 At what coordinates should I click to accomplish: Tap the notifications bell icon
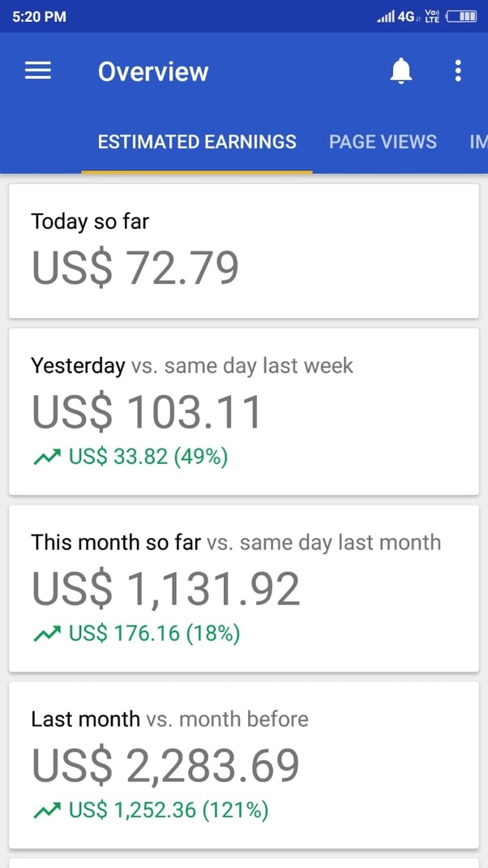(x=401, y=71)
